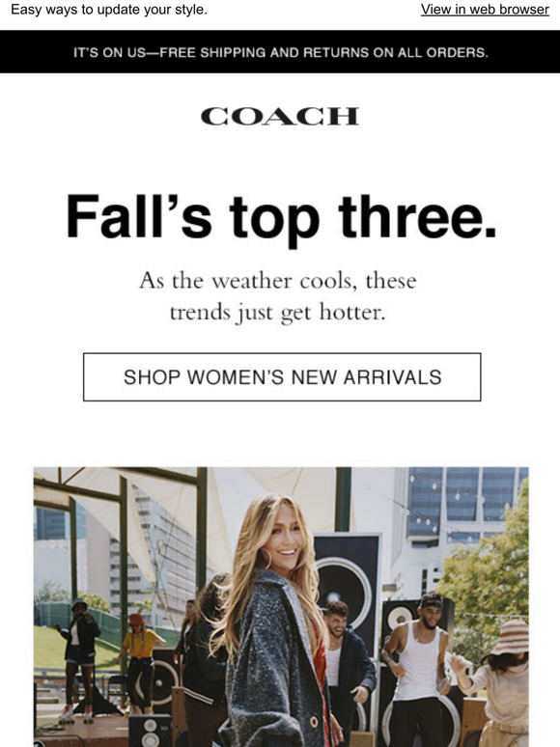Click the COACH logo
Screen dimensions: 560x747
[280, 116]
